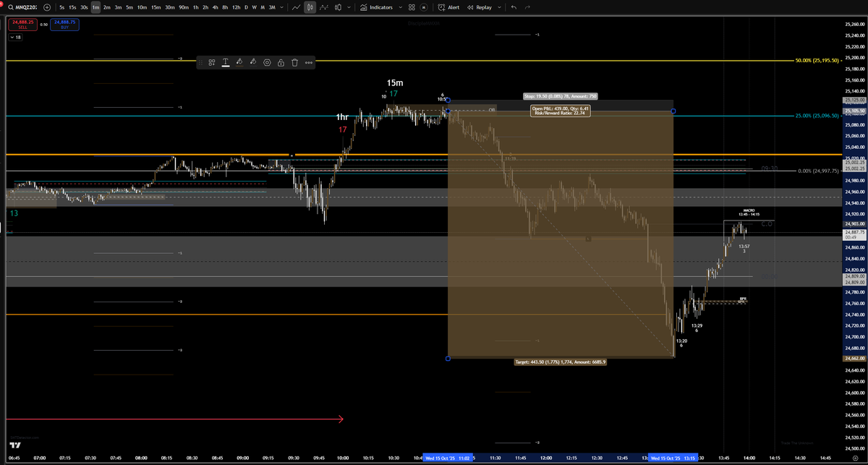
Task: Lock the selected drawing
Action: pyautogui.click(x=281, y=62)
